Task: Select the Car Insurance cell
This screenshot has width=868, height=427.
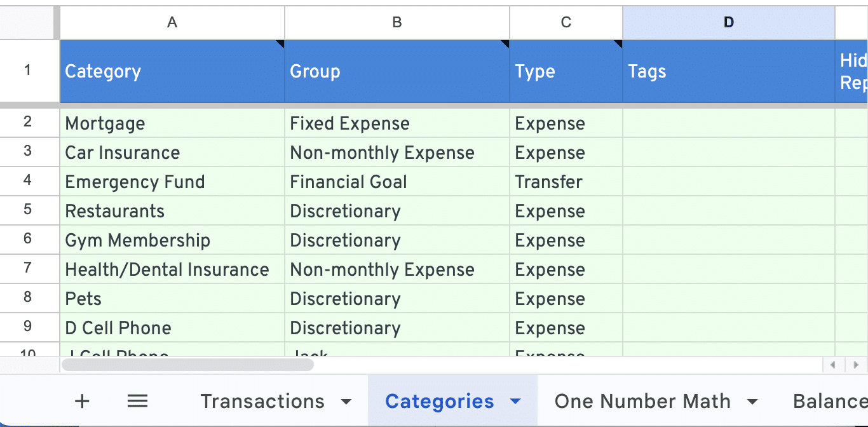Action: coord(172,152)
